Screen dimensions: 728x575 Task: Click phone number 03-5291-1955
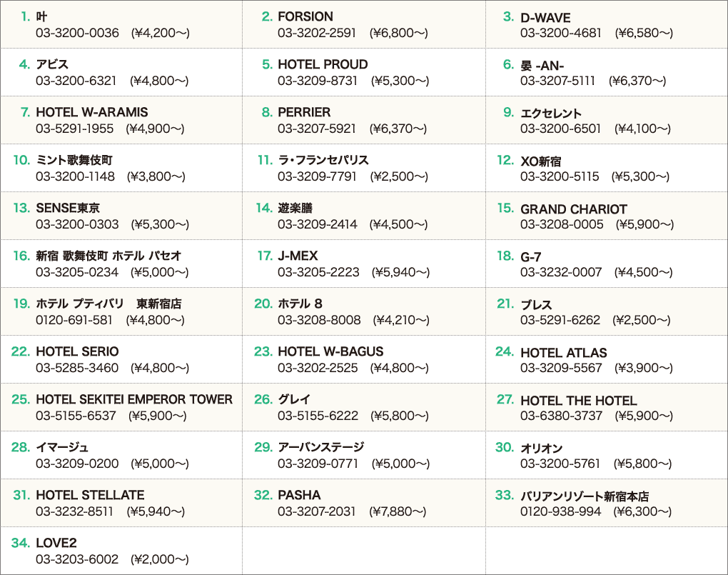pos(74,129)
